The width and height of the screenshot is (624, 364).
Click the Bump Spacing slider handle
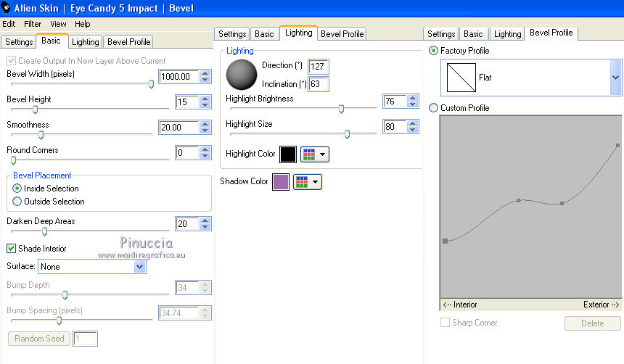(59, 320)
